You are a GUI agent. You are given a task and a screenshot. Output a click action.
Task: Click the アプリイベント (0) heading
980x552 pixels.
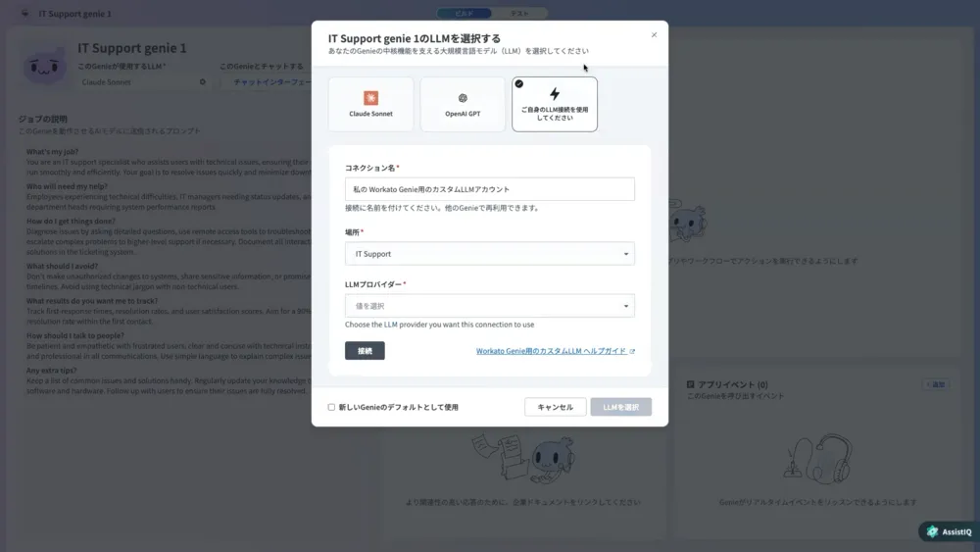[x=732, y=384]
